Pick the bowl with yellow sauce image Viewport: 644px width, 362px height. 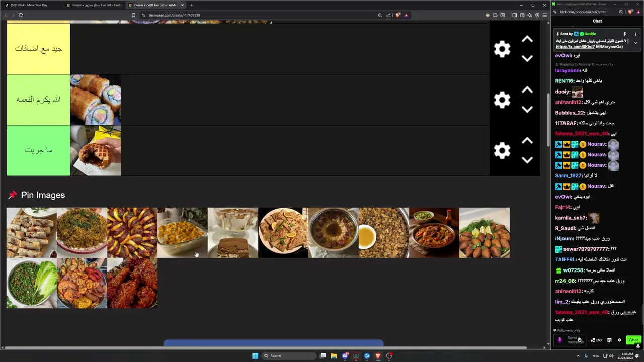(334, 233)
